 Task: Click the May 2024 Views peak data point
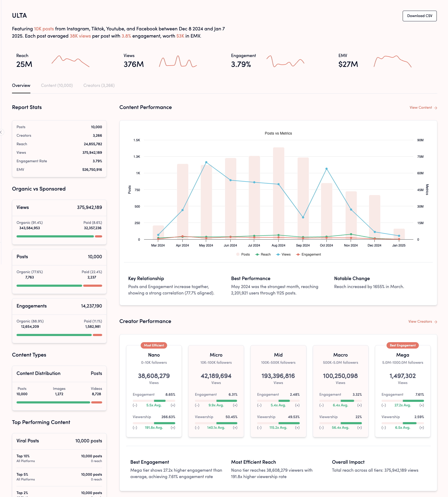206,162
